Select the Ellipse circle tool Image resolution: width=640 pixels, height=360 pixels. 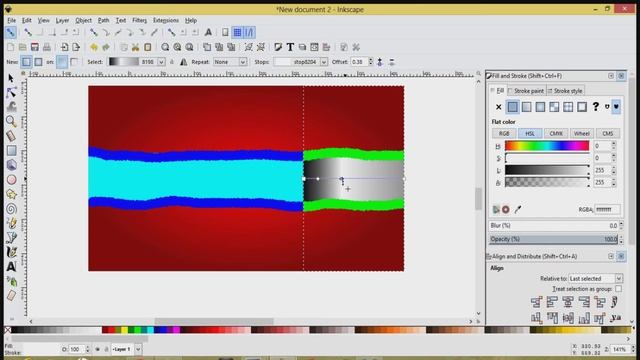tap(11, 180)
